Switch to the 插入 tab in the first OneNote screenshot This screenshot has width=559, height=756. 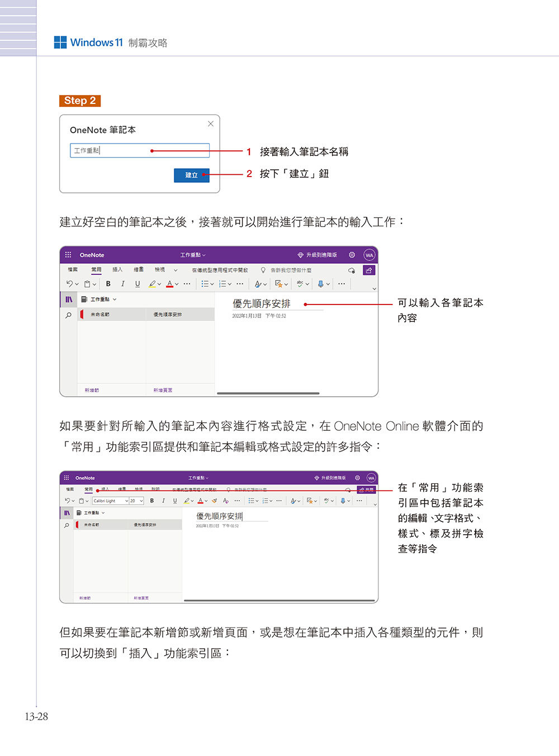point(117,269)
